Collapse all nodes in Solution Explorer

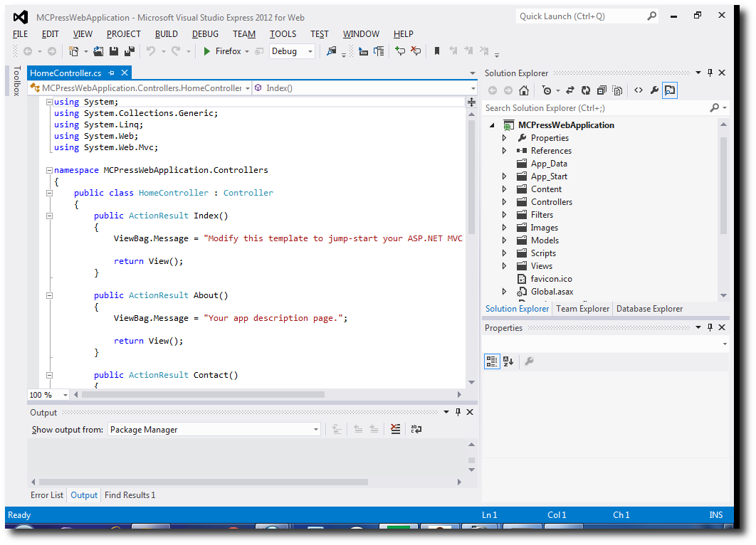[602, 90]
